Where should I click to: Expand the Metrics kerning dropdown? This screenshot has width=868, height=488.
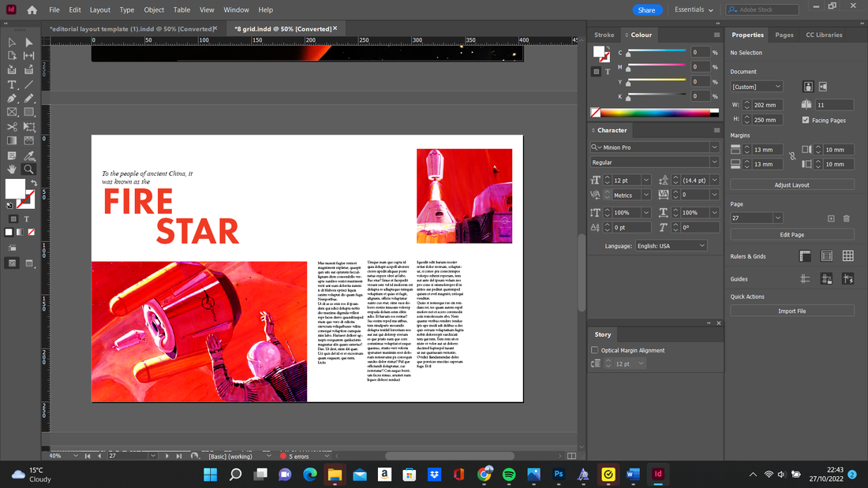click(x=646, y=195)
